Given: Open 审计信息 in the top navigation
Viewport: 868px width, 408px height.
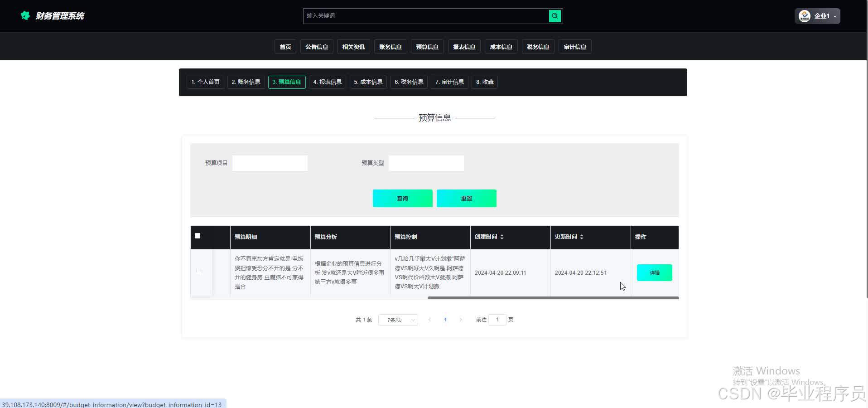Looking at the screenshot, I should [x=575, y=47].
